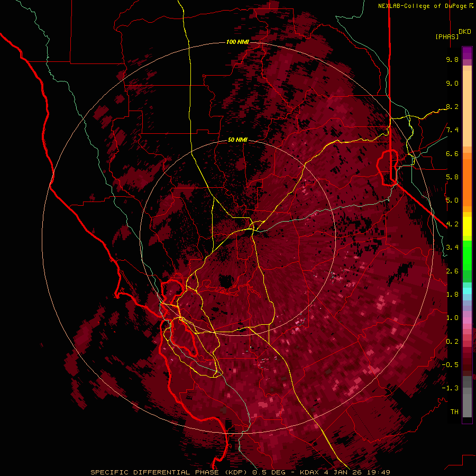
Task: Click the 0.2 legend value
Action: [x=452, y=342]
